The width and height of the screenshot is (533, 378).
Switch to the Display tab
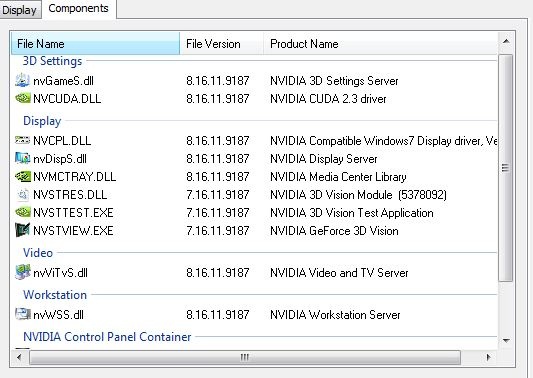tap(20, 10)
